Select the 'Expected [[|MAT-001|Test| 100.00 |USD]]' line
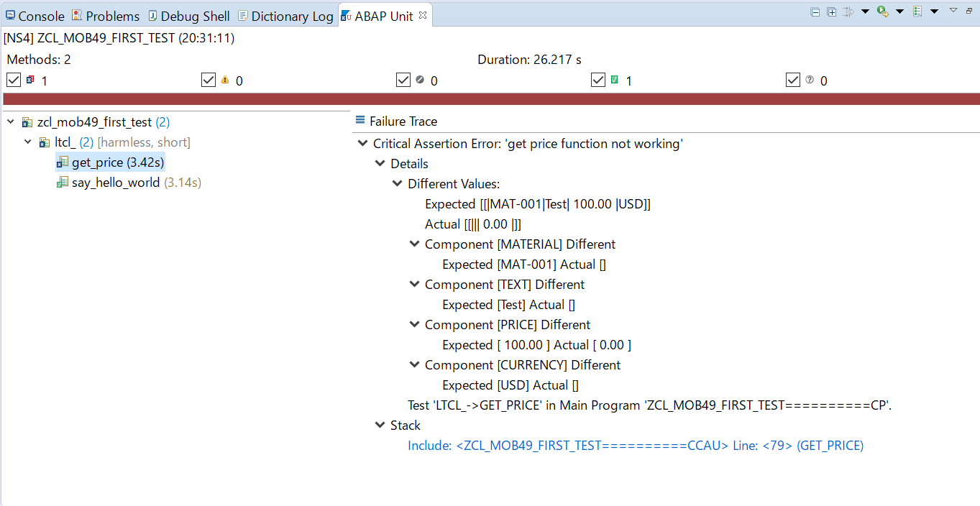Screen dimensions: 980x506 tap(538, 204)
